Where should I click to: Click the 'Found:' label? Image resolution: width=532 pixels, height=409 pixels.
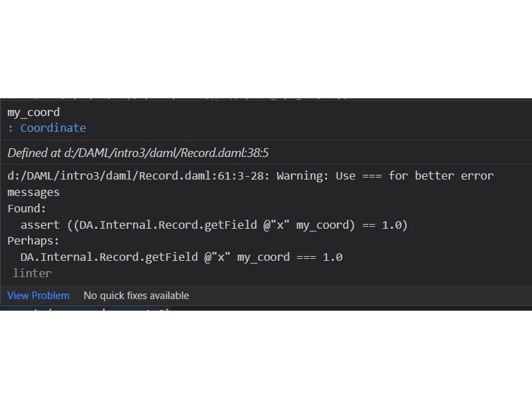(27, 208)
